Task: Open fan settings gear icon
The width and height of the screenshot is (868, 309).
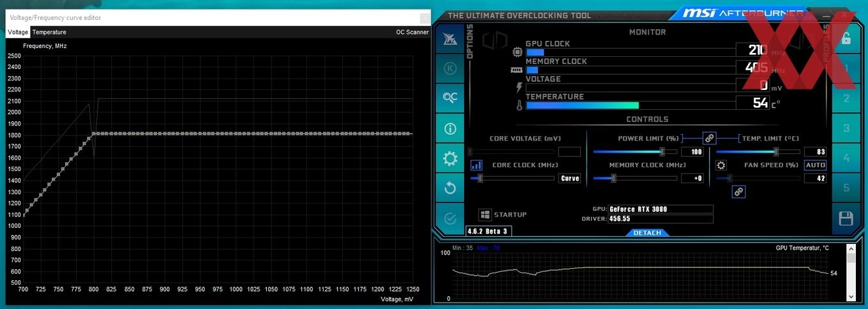Action: tap(721, 165)
